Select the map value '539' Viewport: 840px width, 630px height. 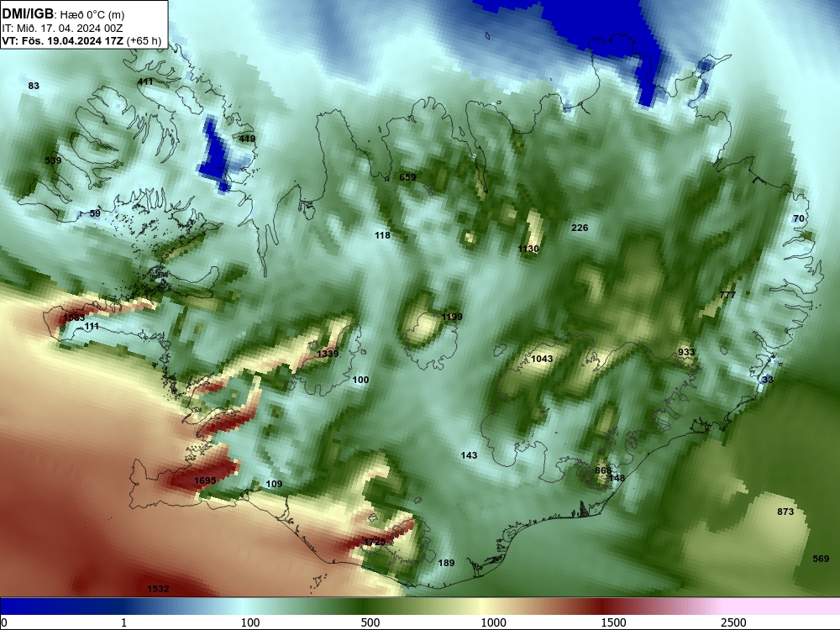tap(53, 160)
